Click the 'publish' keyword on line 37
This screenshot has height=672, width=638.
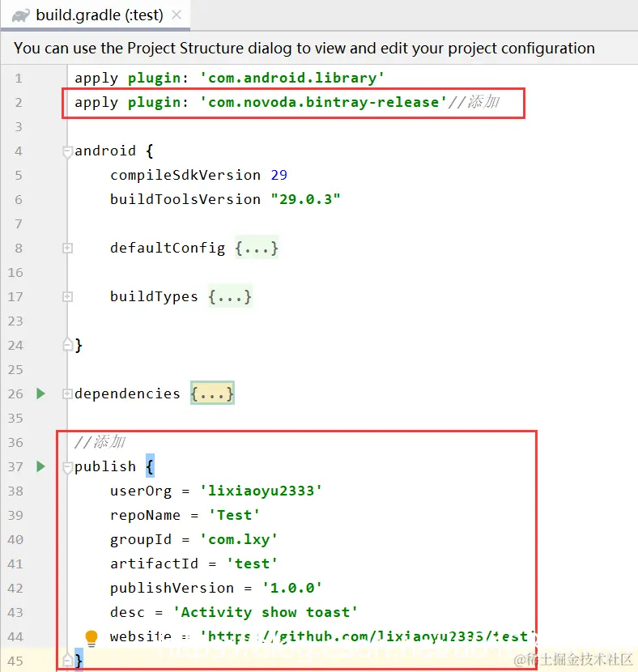point(105,466)
